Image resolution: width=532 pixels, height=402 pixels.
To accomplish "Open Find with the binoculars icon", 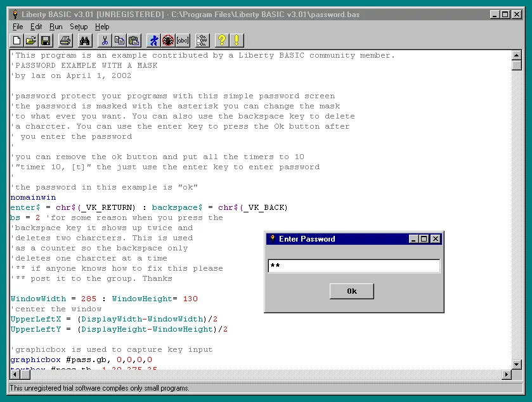I will click(84, 41).
